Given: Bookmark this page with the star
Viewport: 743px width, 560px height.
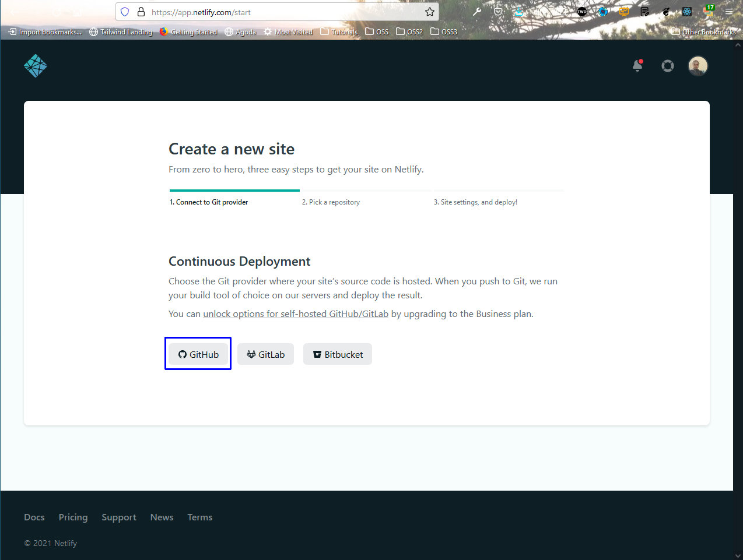Looking at the screenshot, I should tap(430, 12).
